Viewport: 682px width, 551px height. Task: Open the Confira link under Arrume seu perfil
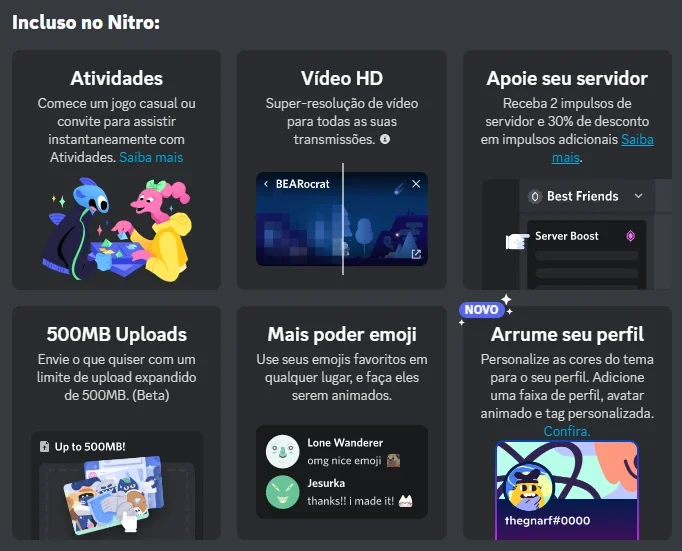(567, 431)
